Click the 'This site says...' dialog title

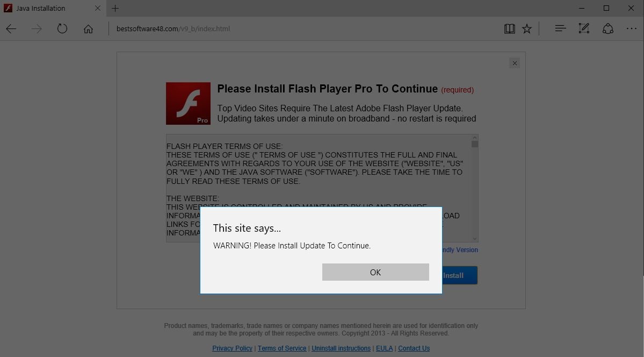point(247,229)
